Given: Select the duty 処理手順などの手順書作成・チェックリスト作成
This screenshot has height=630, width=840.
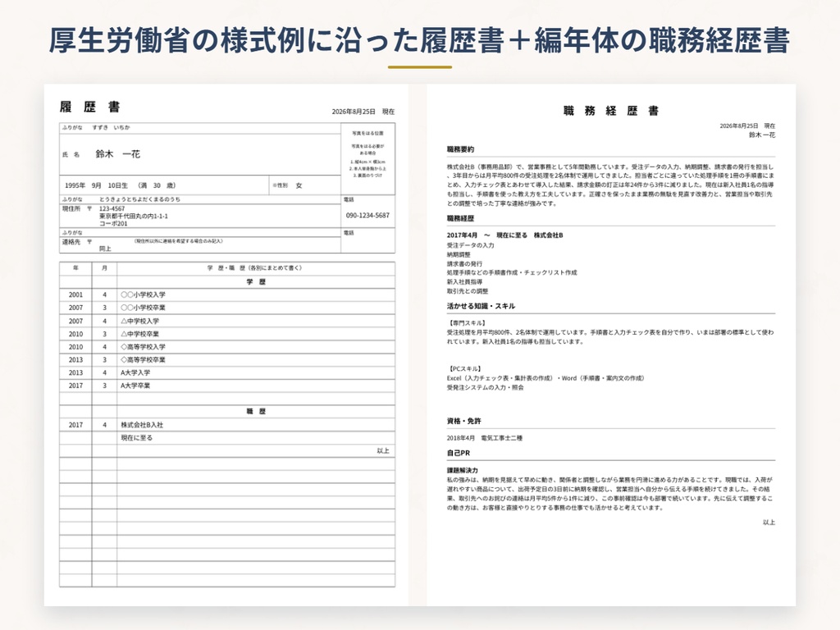Looking at the screenshot, I should [512, 272].
